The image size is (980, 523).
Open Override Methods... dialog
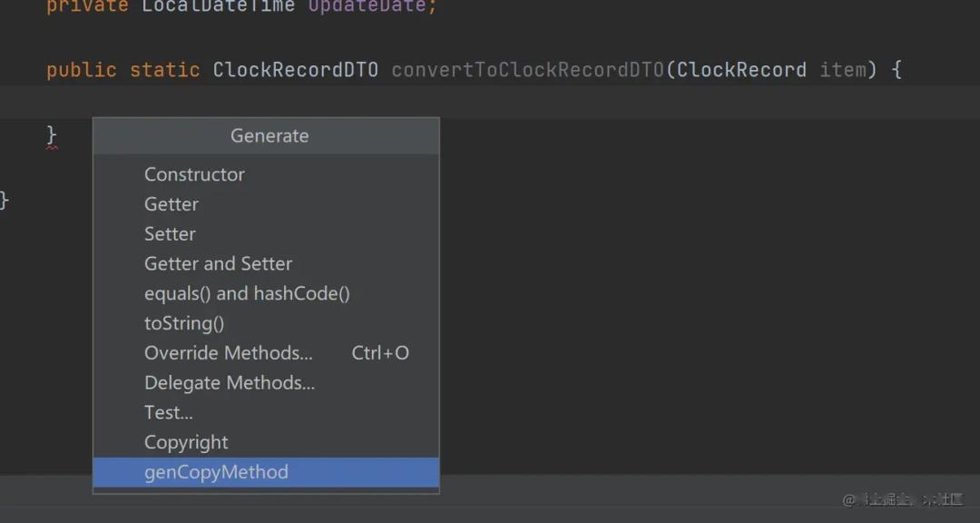[x=229, y=353]
